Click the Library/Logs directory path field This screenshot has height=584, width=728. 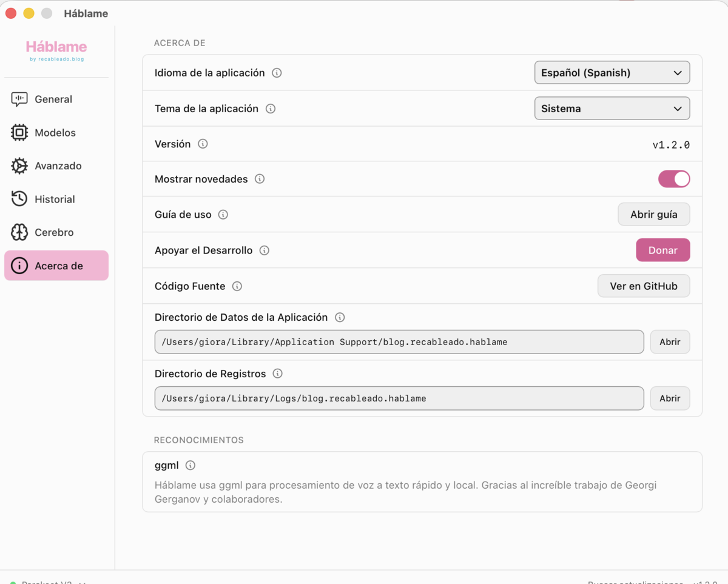[399, 398]
